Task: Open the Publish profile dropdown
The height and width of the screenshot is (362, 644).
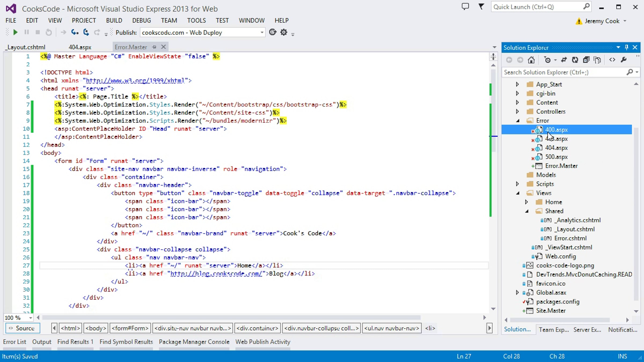Action: tap(262, 32)
